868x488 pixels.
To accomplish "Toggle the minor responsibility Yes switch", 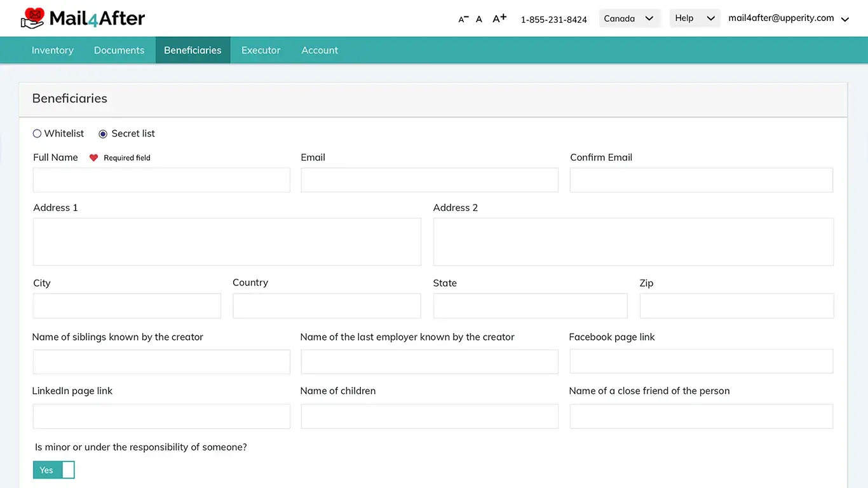I will pos(54,470).
